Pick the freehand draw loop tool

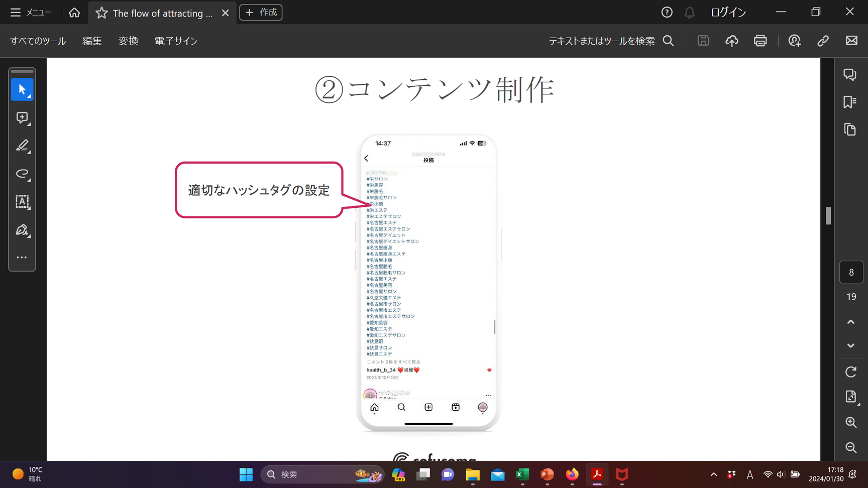pyautogui.click(x=22, y=174)
